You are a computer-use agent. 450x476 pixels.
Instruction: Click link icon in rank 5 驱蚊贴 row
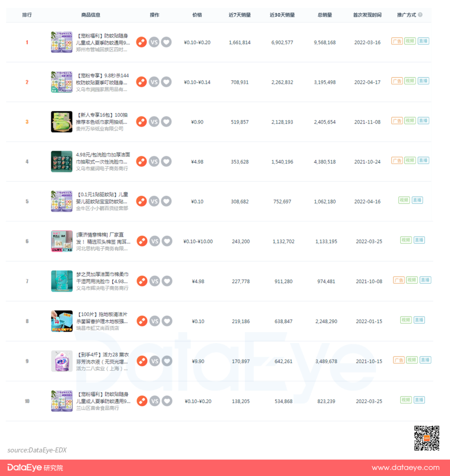click(x=141, y=201)
